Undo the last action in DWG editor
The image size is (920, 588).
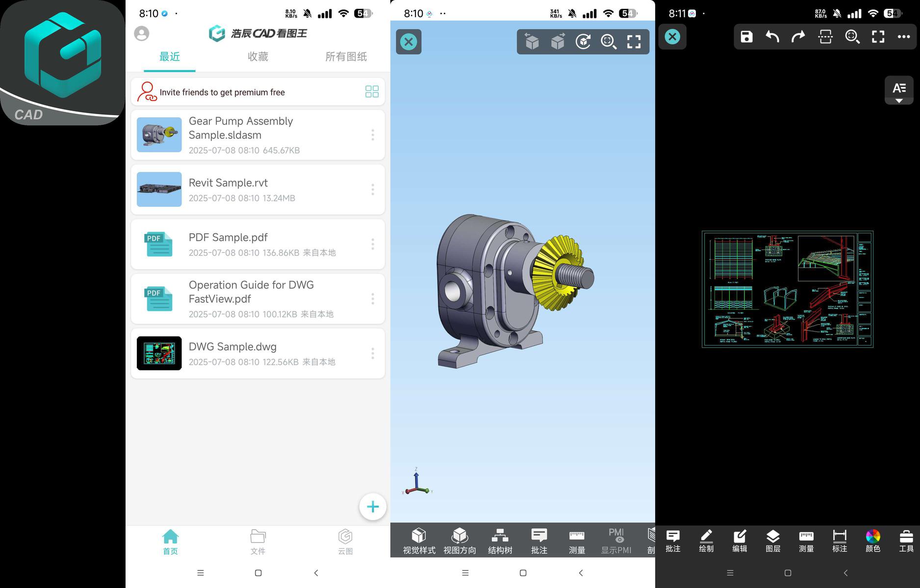click(x=772, y=37)
